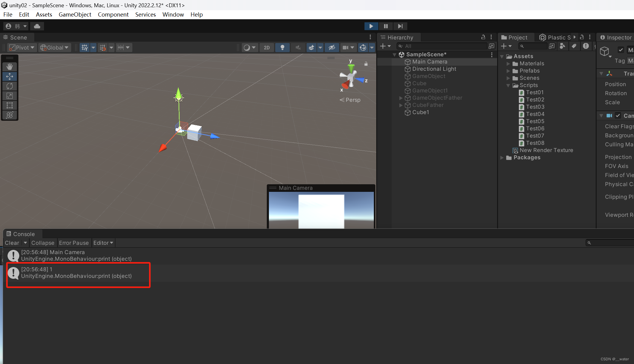
Task: Toggle 2D mode in the Scene view
Action: [267, 47]
